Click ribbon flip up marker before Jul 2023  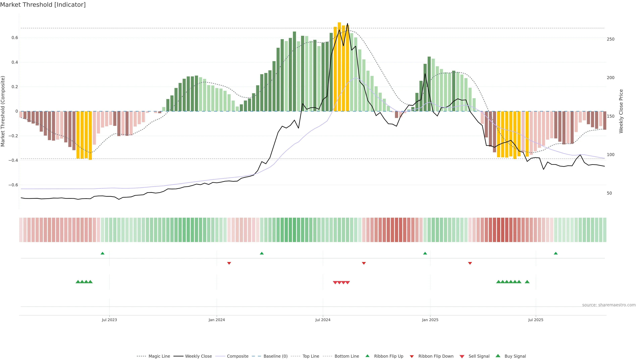point(102,253)
